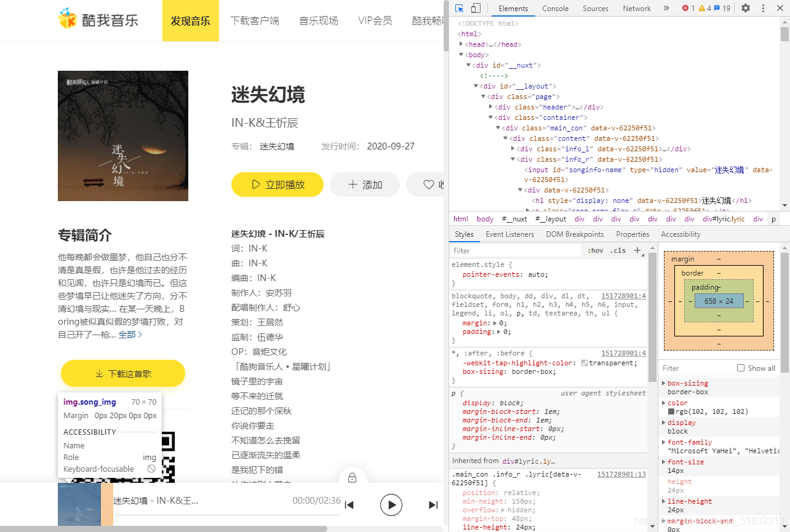Expand the head element node
790x532 pixels.
click(461, 44)
